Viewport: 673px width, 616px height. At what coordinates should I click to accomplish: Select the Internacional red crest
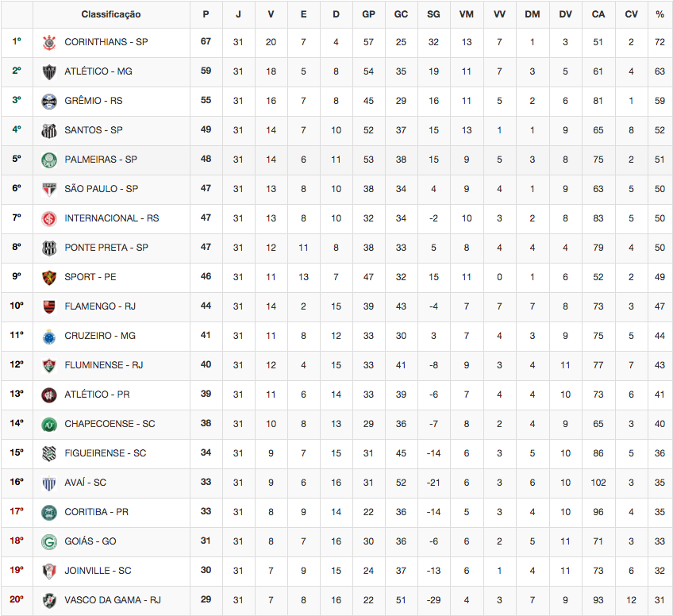click(x=49, y=218)
